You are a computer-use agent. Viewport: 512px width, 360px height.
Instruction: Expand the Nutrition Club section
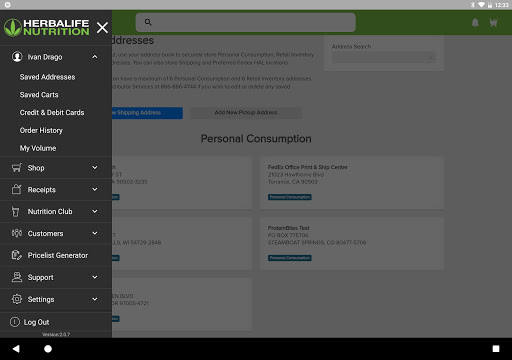tap(56, 211)
